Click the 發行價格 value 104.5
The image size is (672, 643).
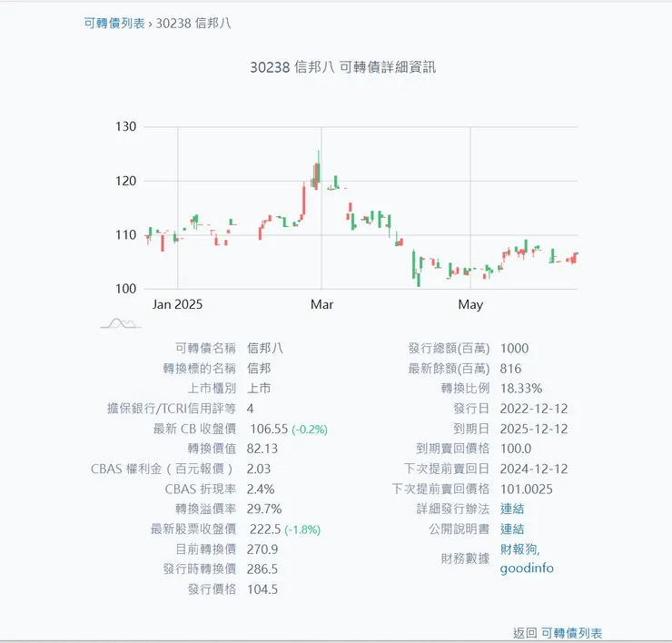pyautogui.click(x=262, y=589)
